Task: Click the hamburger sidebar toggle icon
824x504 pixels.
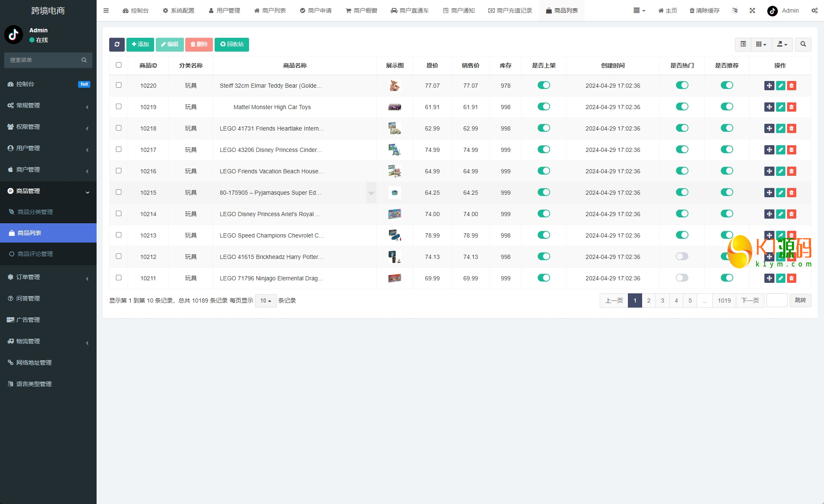Action: [106, 10]
